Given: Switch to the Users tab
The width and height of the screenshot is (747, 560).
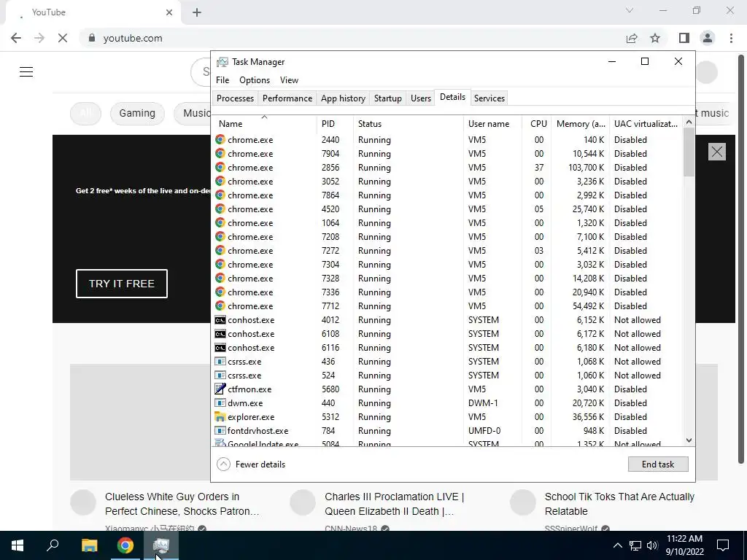Looking at the screenshot, I should pos(421,98).
